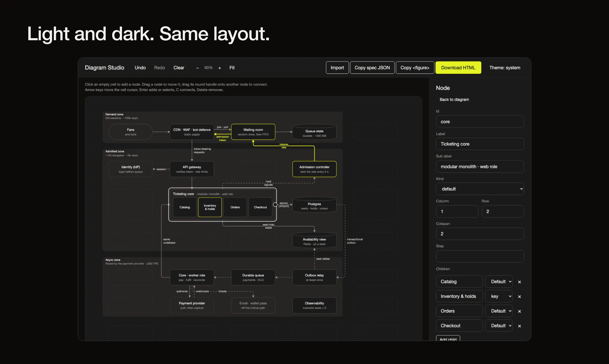This screenshot has width=609, height=364.
Task: Open Catalog child style dropdown
Action: click(499, 282)
